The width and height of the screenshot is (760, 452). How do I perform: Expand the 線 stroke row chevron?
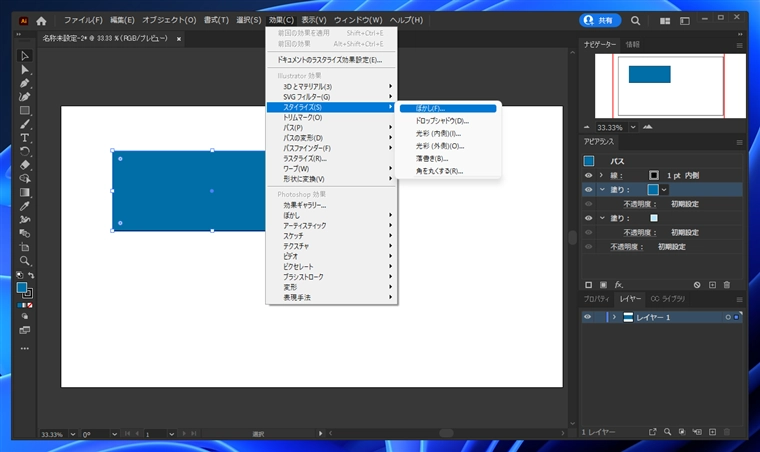pyautogui.click(x=602, y=175)
